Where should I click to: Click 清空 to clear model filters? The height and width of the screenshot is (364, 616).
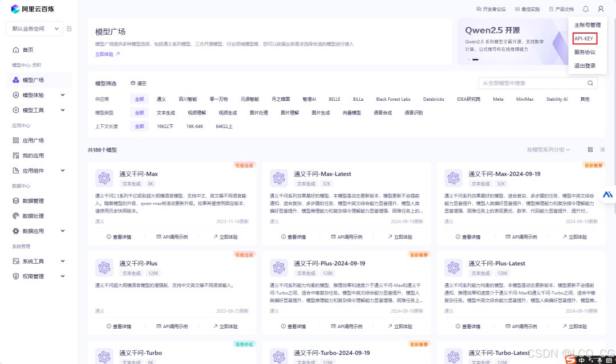point(138,83)
